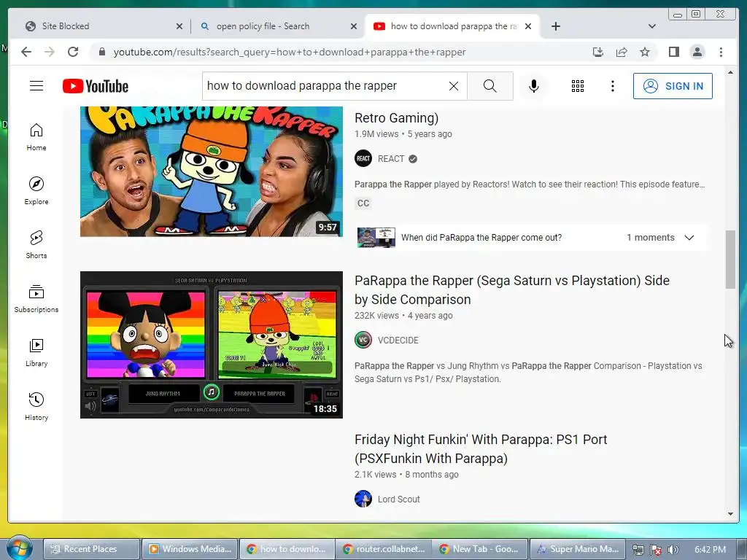Expand the tab search dropdown

pyautogui.click(x=651, y=26)
